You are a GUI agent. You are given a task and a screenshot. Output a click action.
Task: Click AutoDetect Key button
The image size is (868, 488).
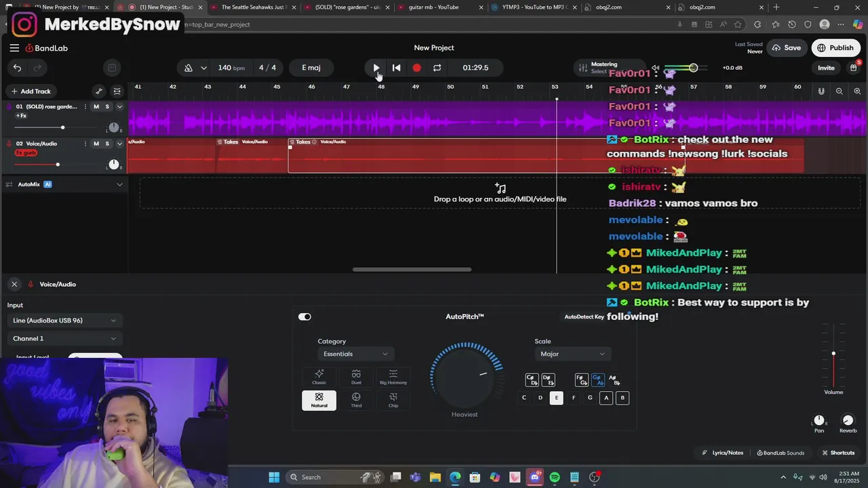[x=584, y=317]
